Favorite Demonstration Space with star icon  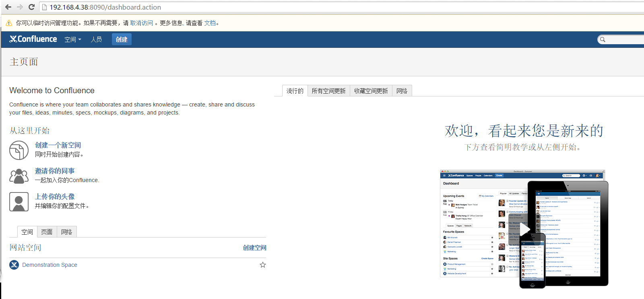(x=263, y=265)
